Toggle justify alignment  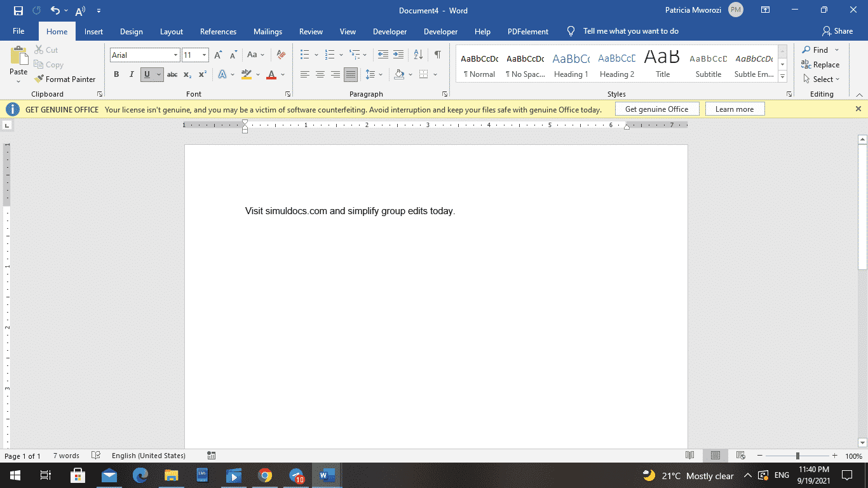point(350,74)
